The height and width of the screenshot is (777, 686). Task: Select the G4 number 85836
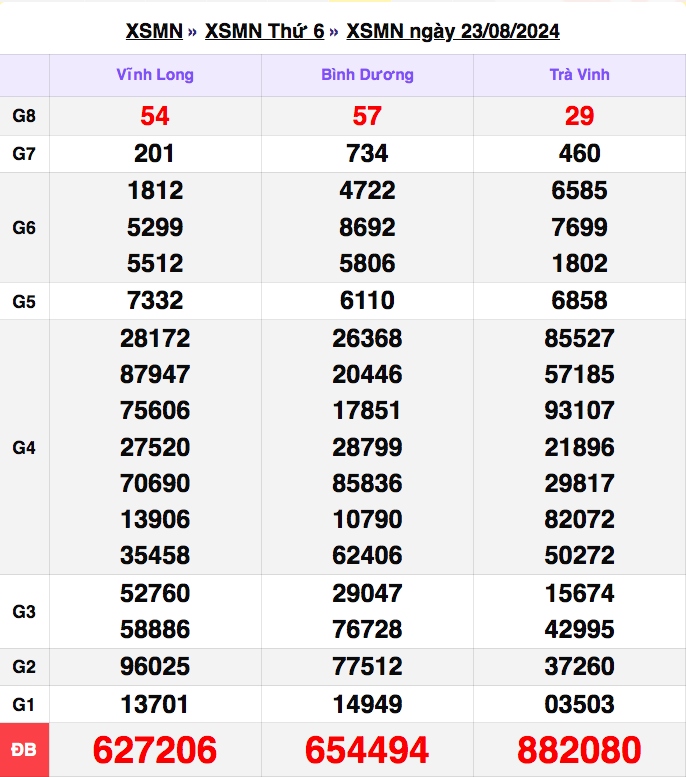(x=367, y=483)
